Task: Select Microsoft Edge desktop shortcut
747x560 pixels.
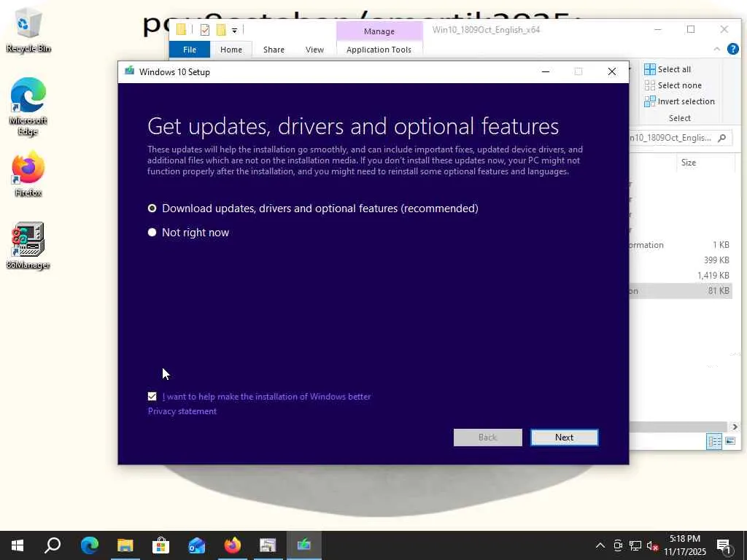Action: tap(28, 107)
